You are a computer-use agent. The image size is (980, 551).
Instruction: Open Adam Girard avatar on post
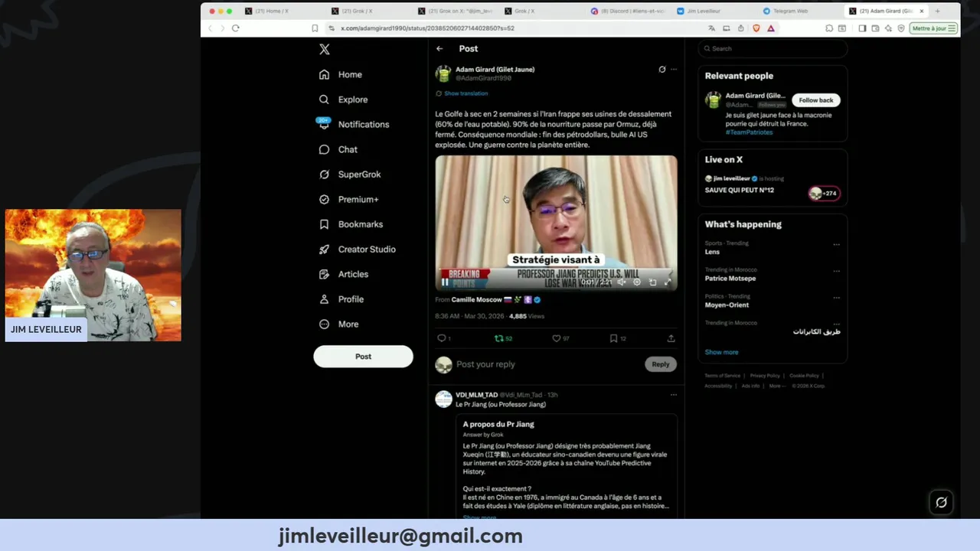tap(443, 73)
